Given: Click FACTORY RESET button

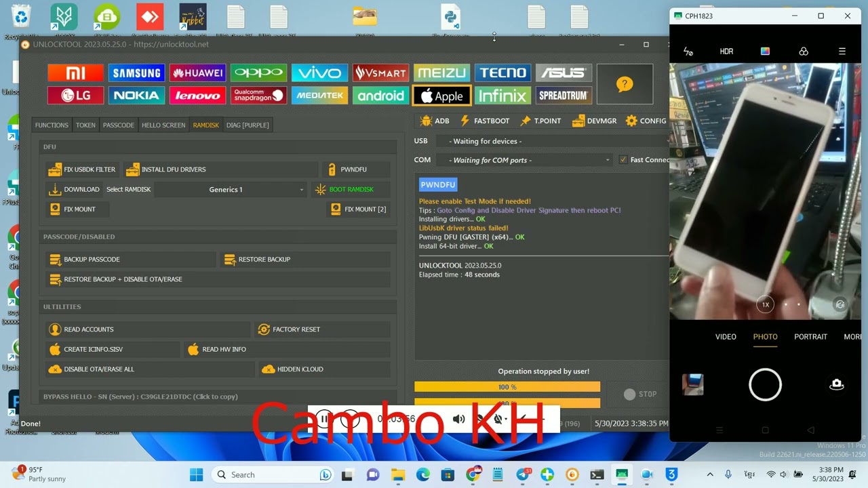Looking at the screenshot, I should 323,329.
